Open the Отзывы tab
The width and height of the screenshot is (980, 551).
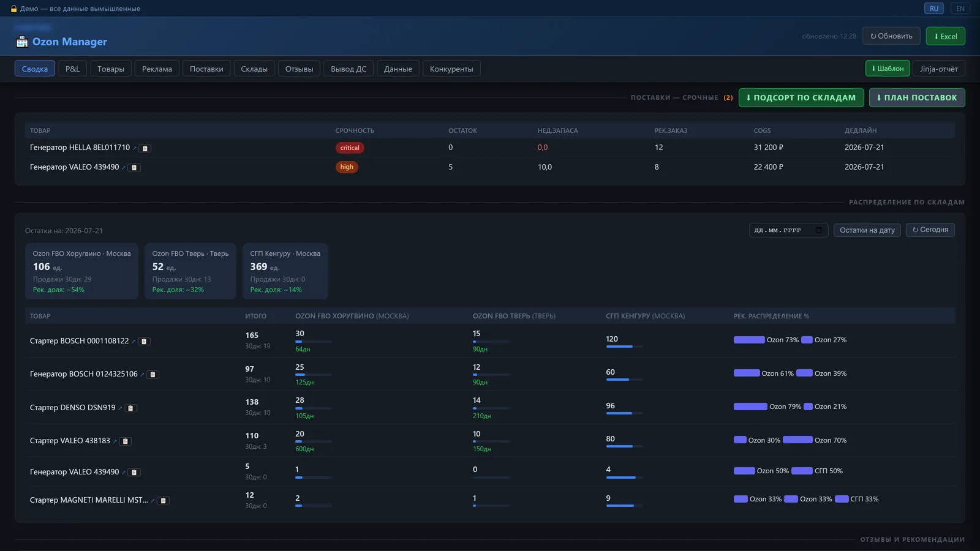(x=300, y=69)
